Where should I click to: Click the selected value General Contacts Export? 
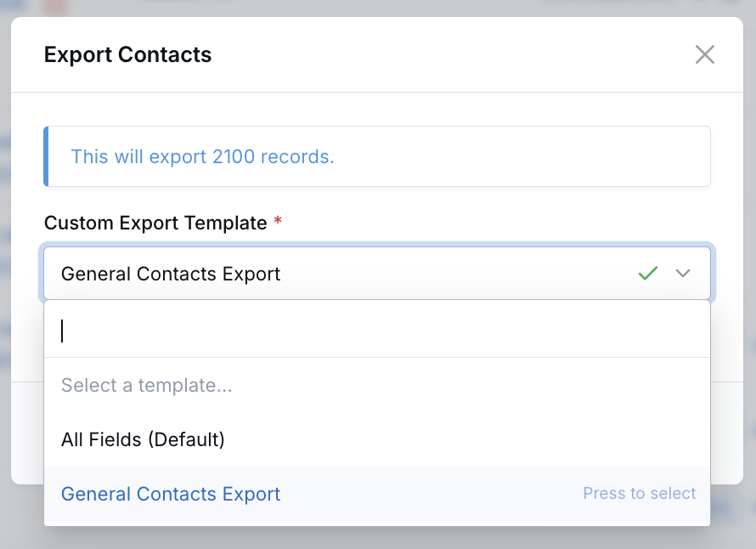point(170,274)
